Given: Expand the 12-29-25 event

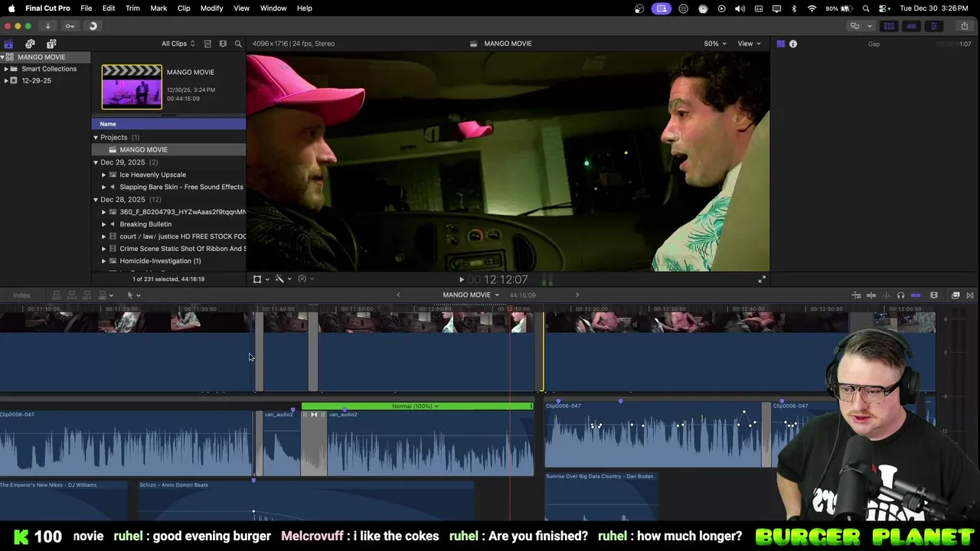Looking at the screenshot, I should (6, 81).
